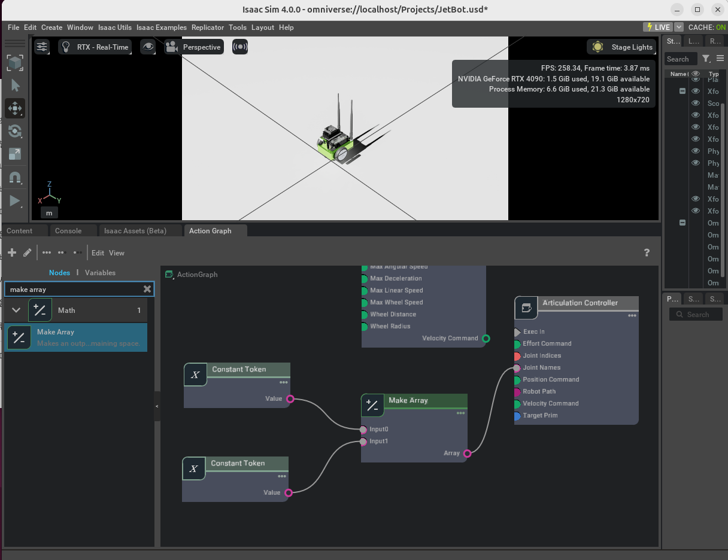Open the Layout menu

[x=263, y=28]
